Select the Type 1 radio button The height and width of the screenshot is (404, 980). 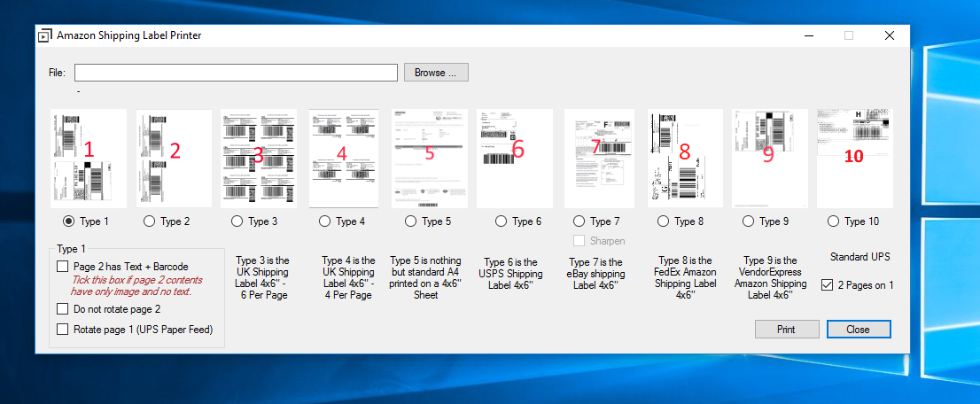(x=69, y=221)
